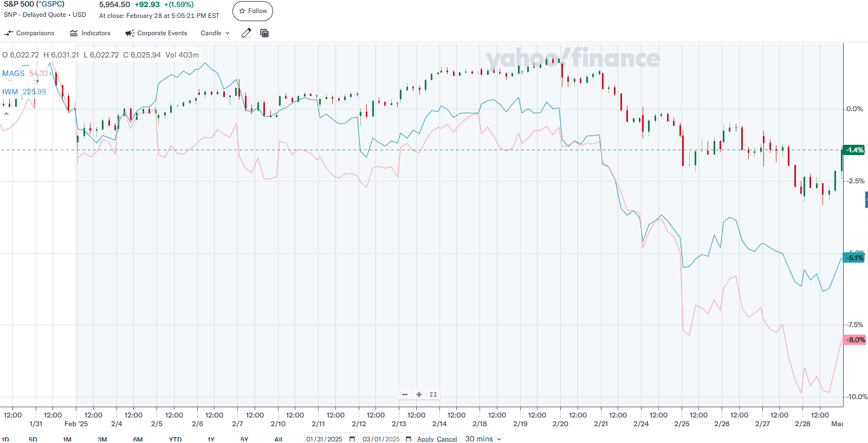The image size is (868, 443).
Task: Follow the S&P 500 index
Action: [x=252, y=11]
